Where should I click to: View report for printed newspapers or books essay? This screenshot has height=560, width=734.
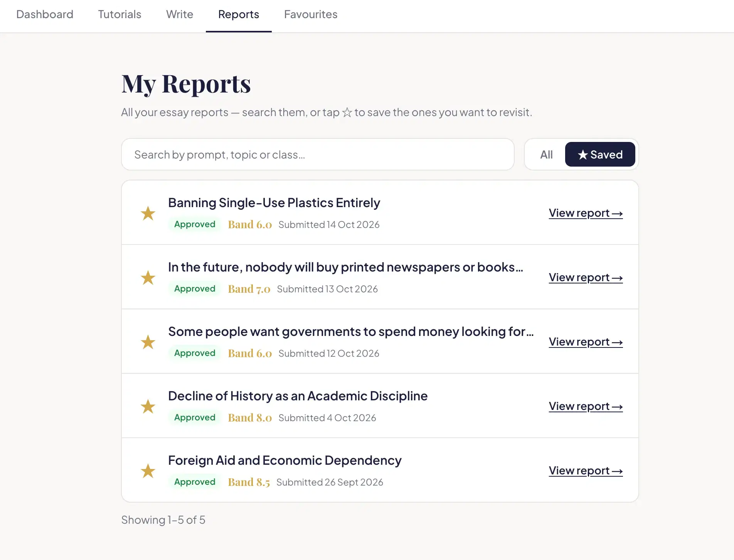coord(586,277)
